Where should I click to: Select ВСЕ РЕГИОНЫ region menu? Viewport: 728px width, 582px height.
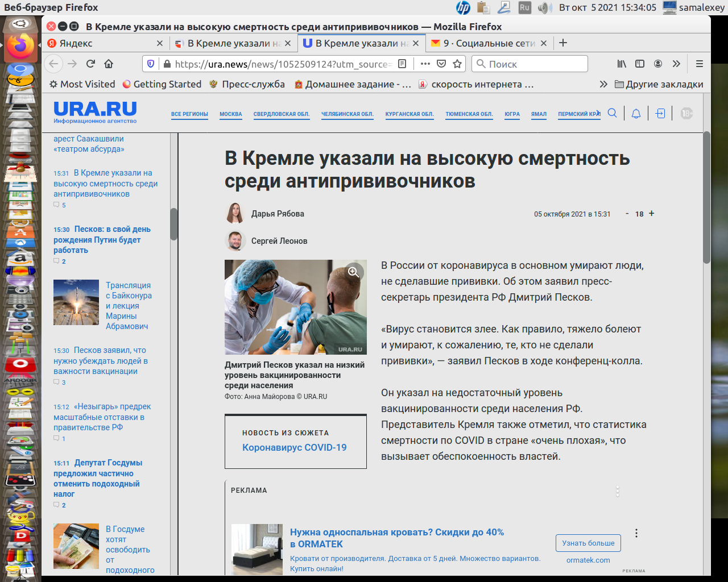coord(189,114)
